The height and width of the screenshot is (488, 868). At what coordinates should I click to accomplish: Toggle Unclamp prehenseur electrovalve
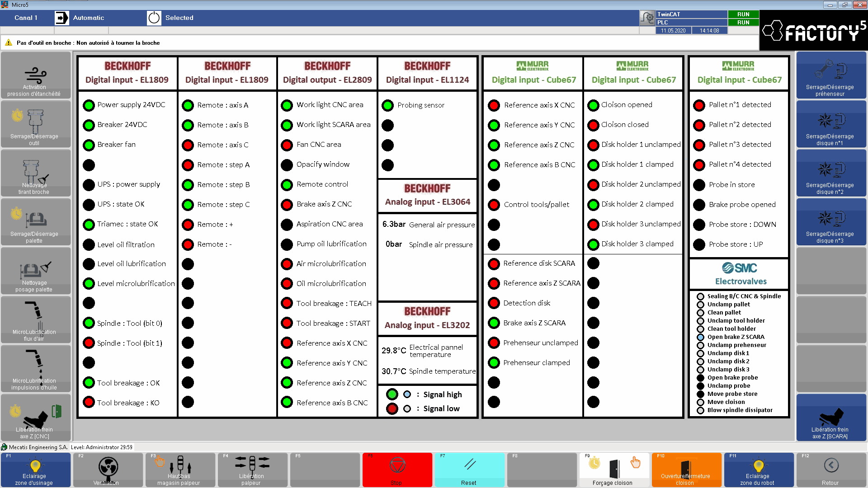[x=700, y=345]
